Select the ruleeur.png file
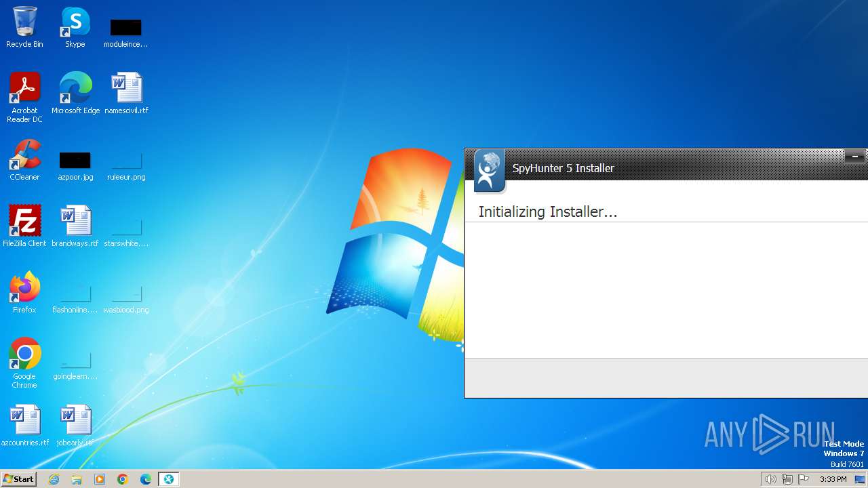Screen dimensions: 868x488 point(126,166)
